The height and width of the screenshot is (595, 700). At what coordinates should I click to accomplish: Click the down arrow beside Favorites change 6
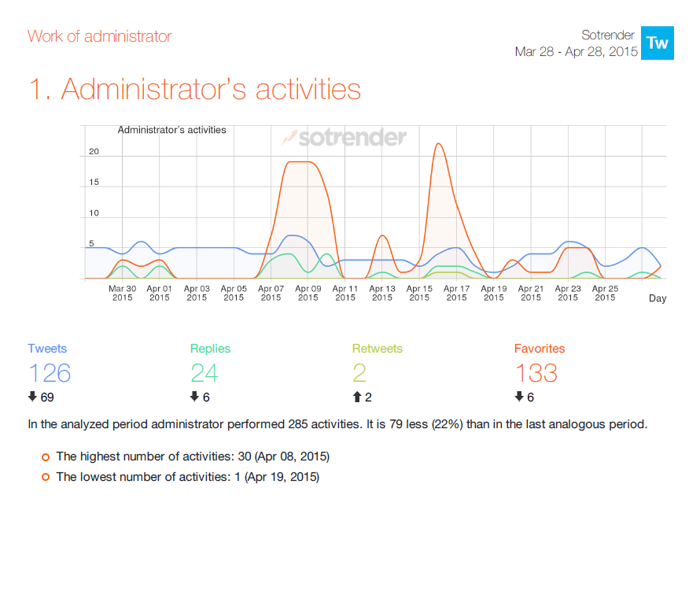519,397
